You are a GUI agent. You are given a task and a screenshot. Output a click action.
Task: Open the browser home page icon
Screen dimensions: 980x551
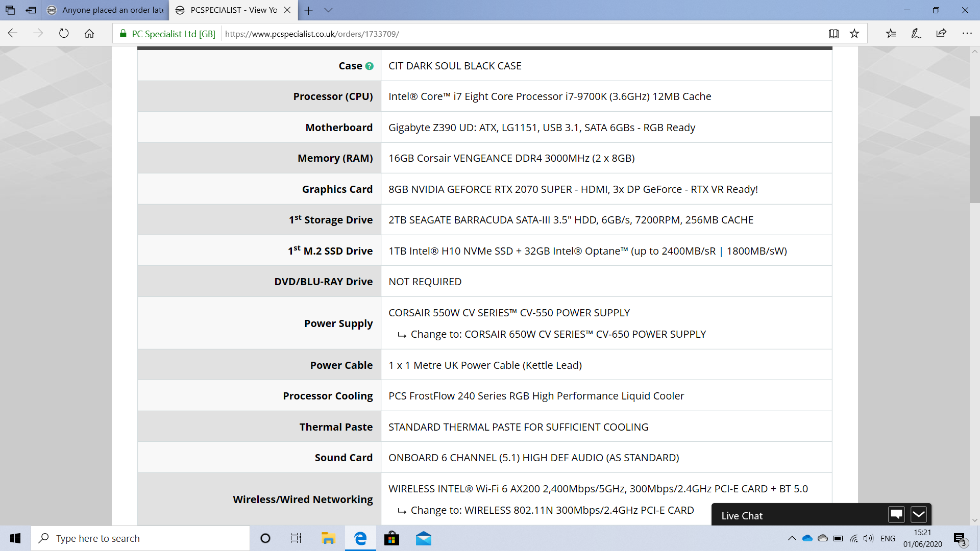(89, 34)
